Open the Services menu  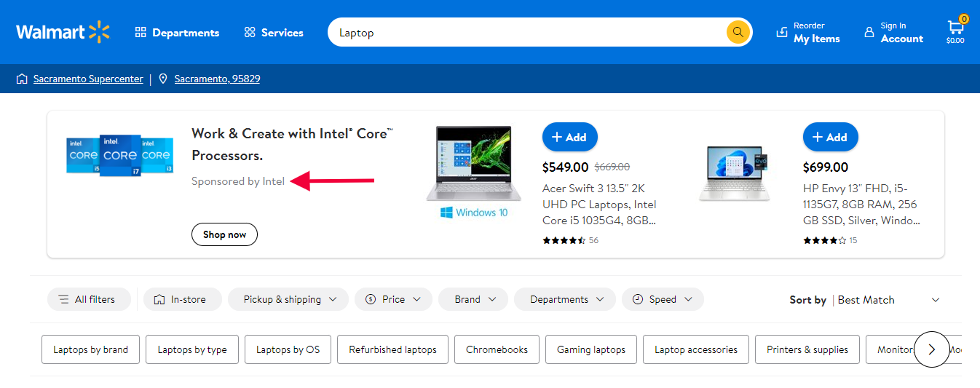(274, 33)
